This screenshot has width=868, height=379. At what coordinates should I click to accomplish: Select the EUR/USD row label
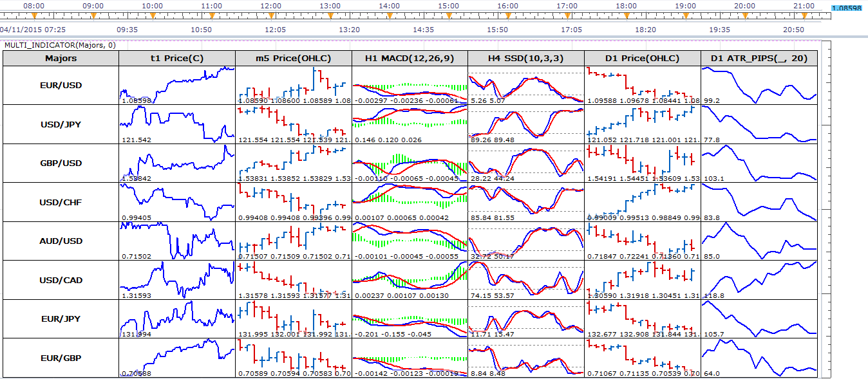[61, 85]
